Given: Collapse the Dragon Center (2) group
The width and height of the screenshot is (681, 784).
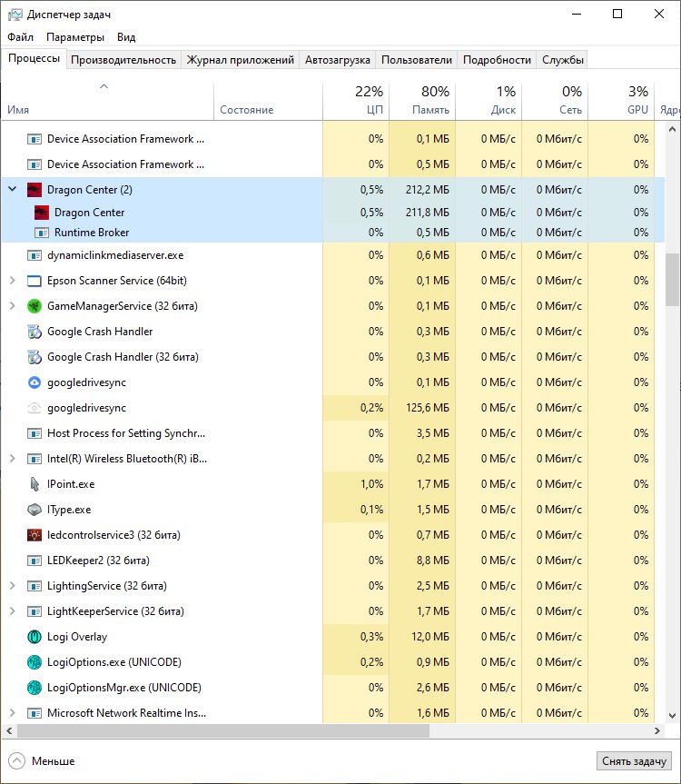Looking at the screenshot, I should tap(13, 189).
